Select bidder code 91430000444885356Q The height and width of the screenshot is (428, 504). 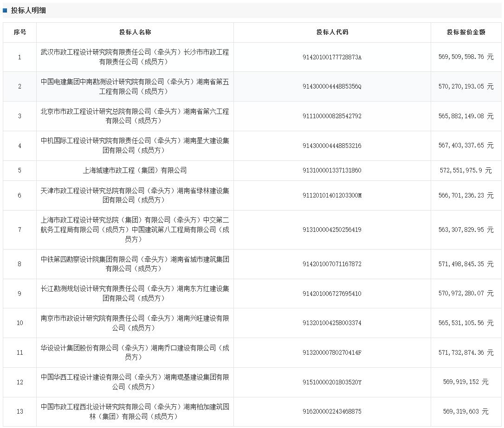pos(332,86)
